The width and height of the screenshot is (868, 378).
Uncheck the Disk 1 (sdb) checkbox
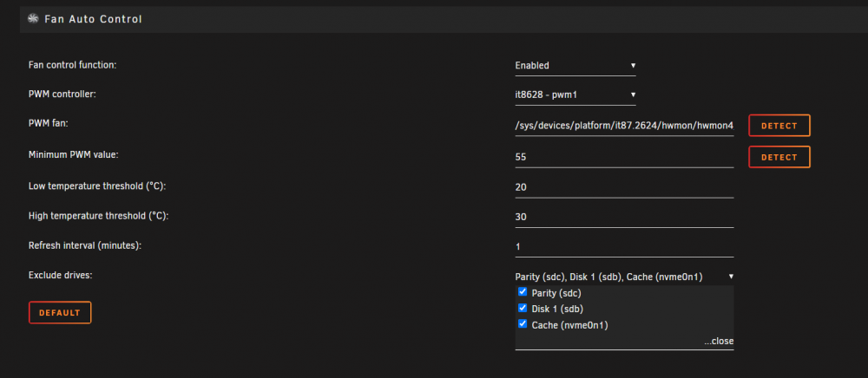click(522, 308)
